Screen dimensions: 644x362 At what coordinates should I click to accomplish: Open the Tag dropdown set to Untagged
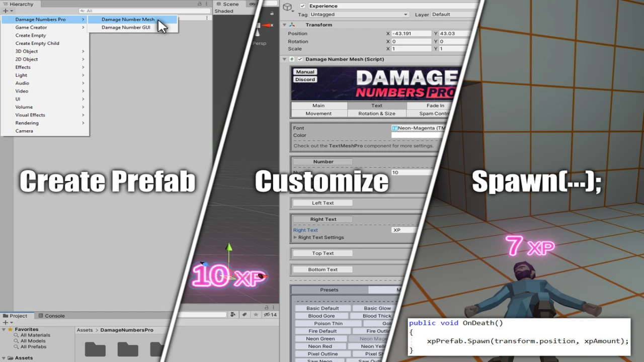(359, 15)
